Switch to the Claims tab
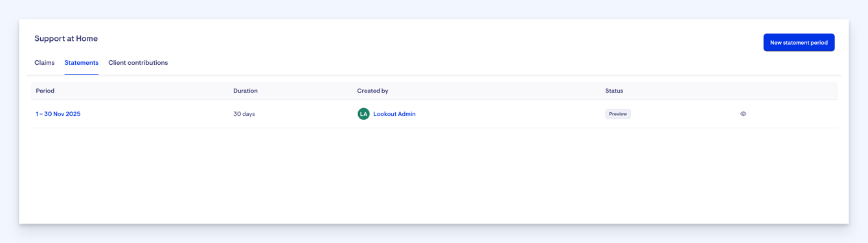 tap(45, 63)
